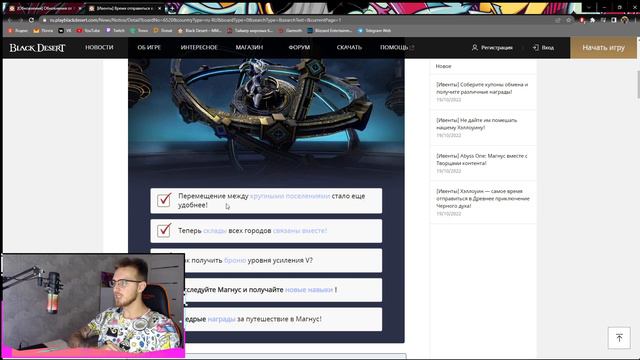
Task: Open the ИНТЕРЕСНОЕ menu
Action: 199,47
